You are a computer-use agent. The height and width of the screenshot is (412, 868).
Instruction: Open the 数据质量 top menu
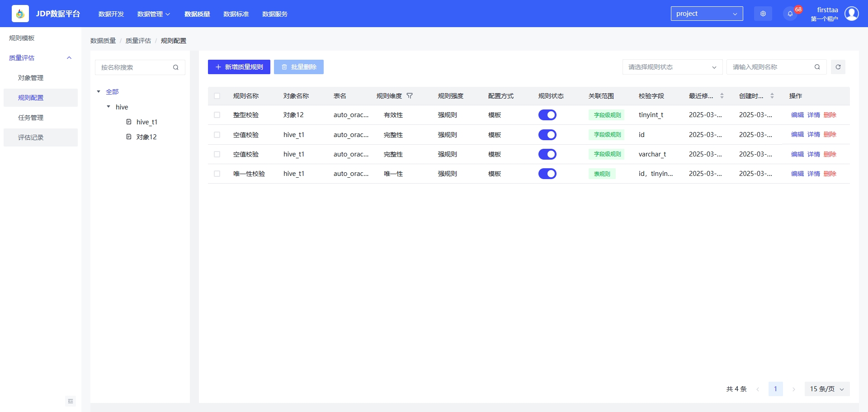coord(197,14)
